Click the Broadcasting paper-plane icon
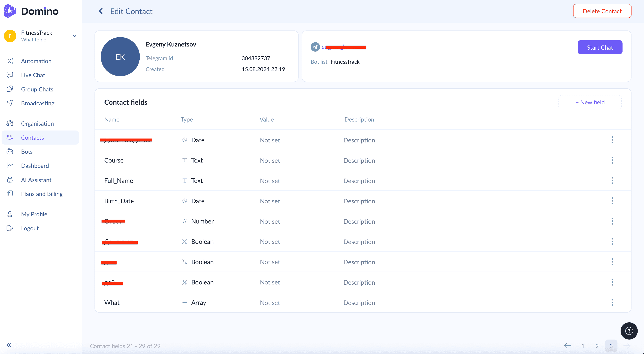 (x=10, y=103)
